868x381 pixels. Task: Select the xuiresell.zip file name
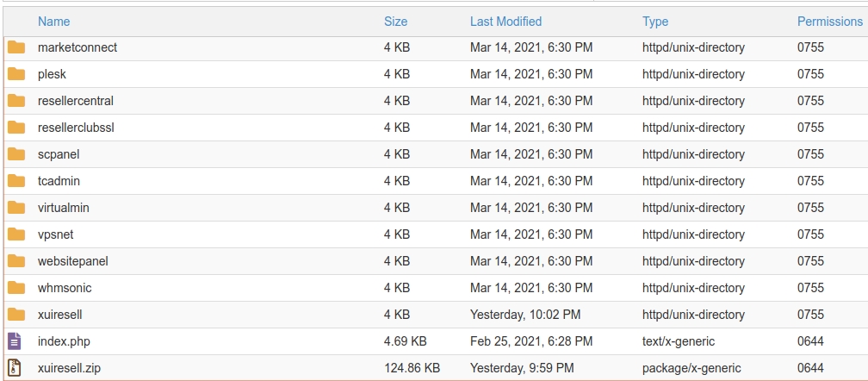(x=69, y=368)
